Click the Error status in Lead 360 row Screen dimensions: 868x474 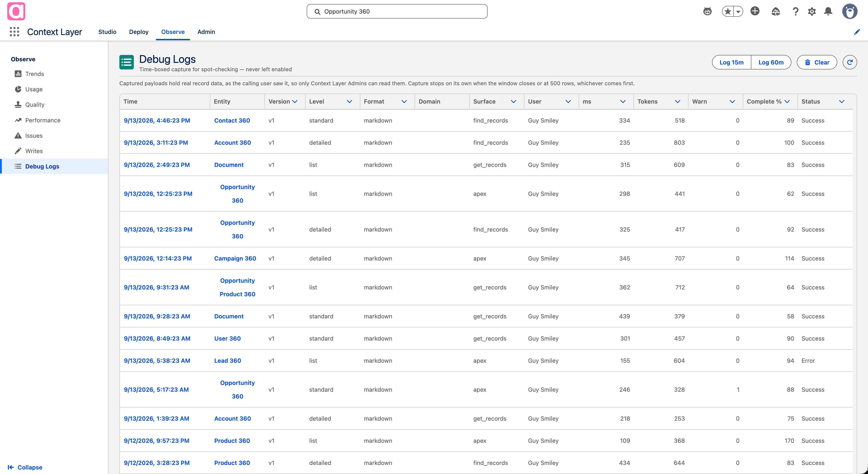808,360
